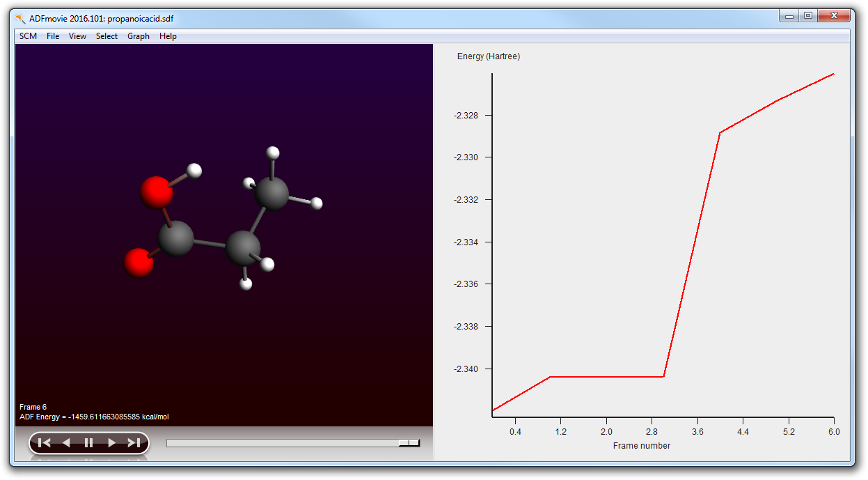
Task: Jump to first frame button
Action: [44, 442]
